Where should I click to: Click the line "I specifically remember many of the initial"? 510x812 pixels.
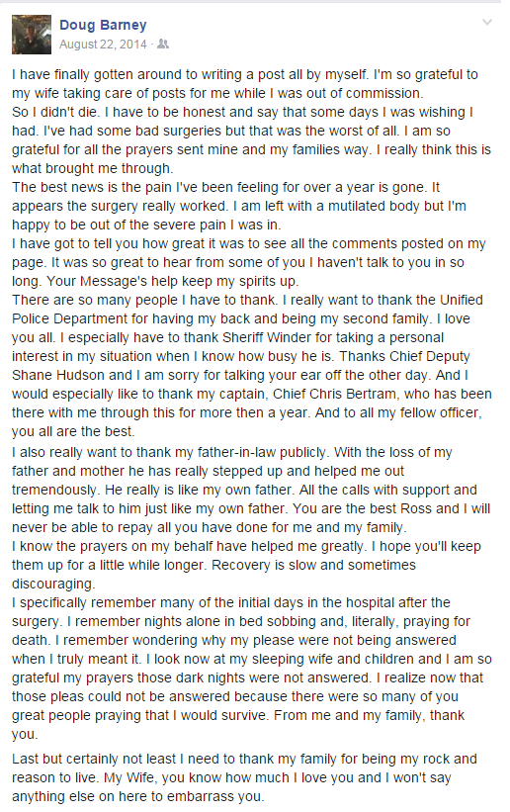231,603
